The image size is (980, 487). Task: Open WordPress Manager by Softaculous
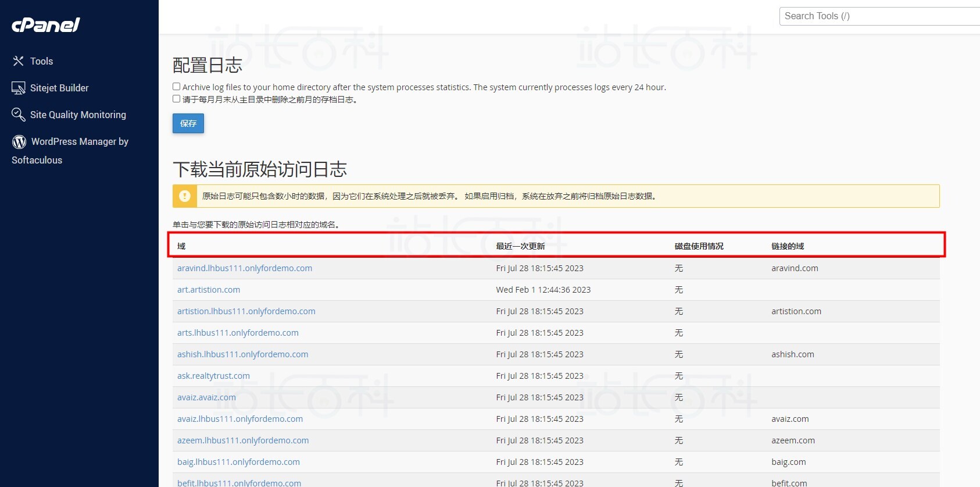pyautogui.click(x=80, y=141)
